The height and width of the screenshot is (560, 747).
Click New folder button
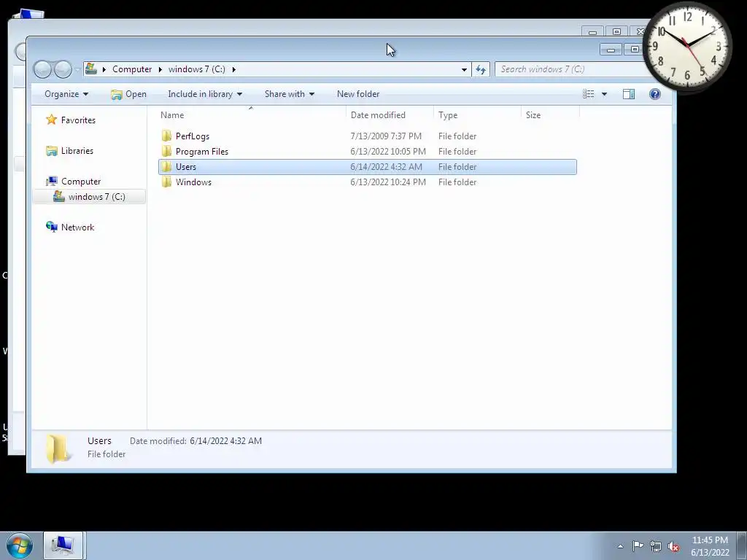pos(358,94)
